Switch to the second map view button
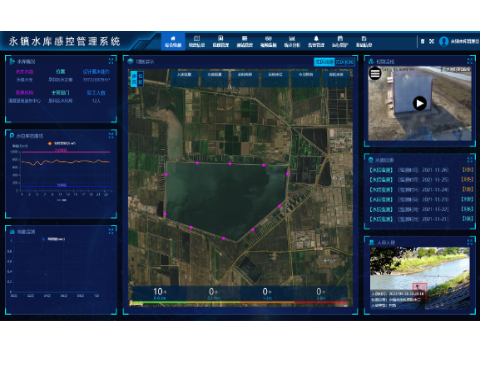480x375 pixels. pyautogui.click(x=344, y=62)
